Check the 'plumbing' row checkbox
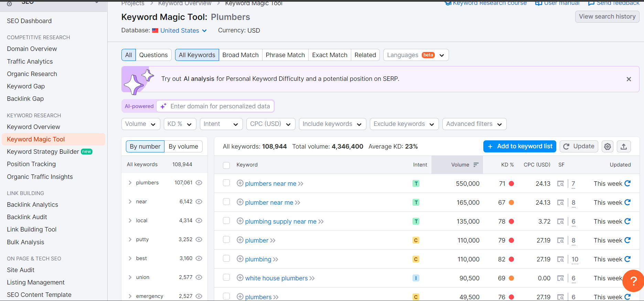The width and height of the screenshot is (644, 301). (226, 258)
